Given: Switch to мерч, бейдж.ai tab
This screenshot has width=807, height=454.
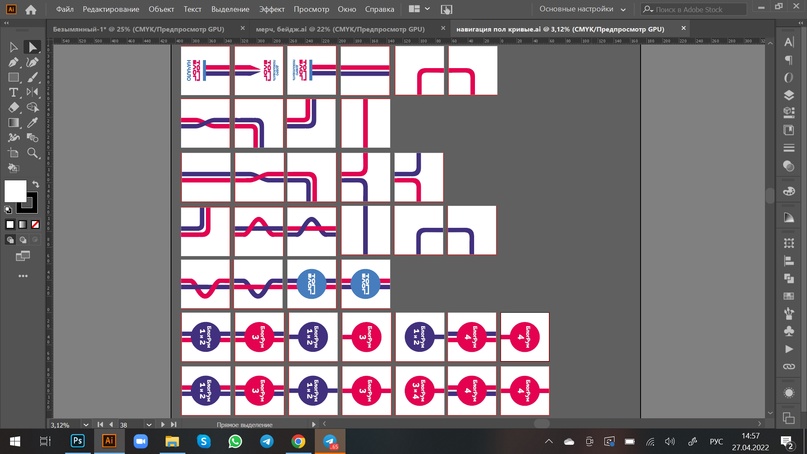Looking at the screenshot, I should pos(339,30).
